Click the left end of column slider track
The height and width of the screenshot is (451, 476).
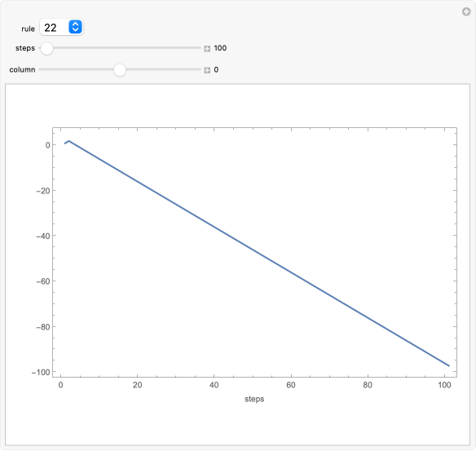pyautogui.click(x=41, y=69)
